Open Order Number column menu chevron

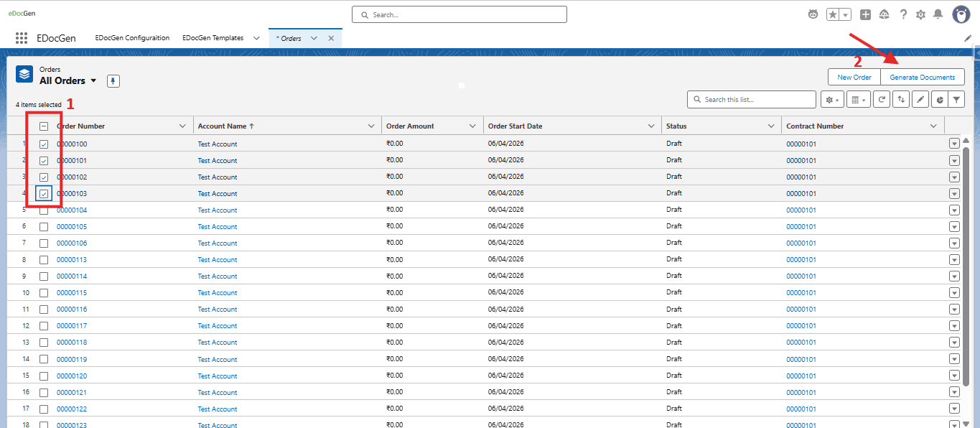[182, 126]
